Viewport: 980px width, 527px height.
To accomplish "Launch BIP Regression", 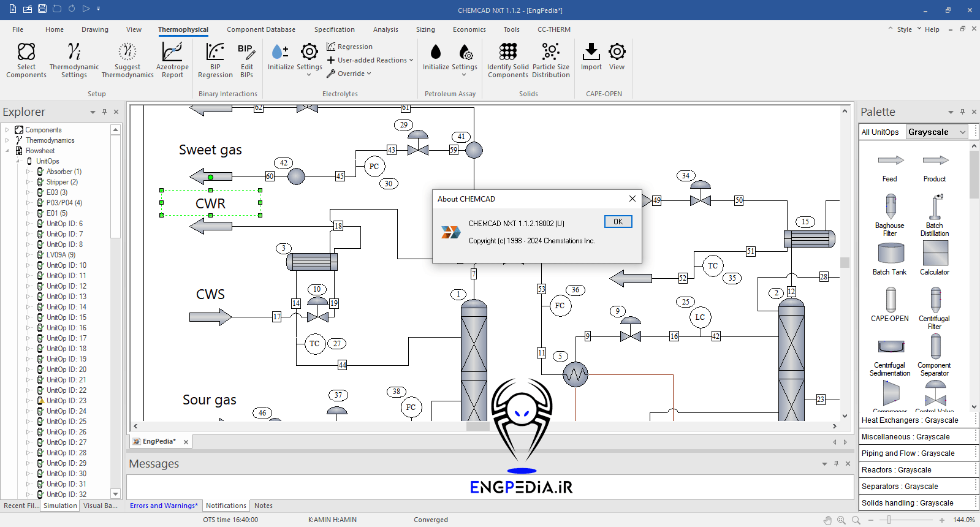I will pos(215,60).
